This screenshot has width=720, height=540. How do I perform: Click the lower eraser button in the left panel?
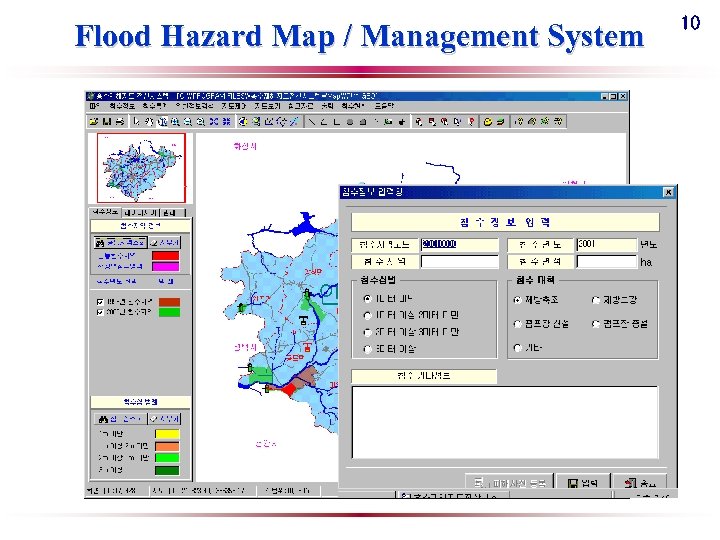click(165, 419)
